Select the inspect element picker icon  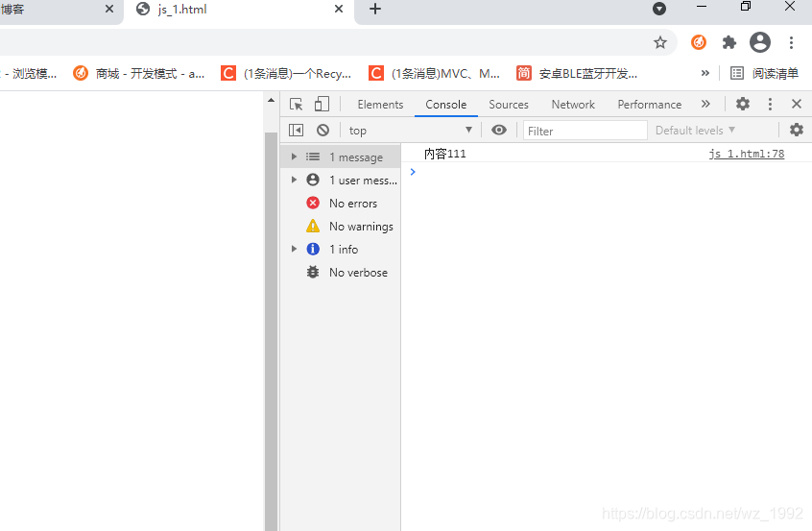[x=297, y=104]
